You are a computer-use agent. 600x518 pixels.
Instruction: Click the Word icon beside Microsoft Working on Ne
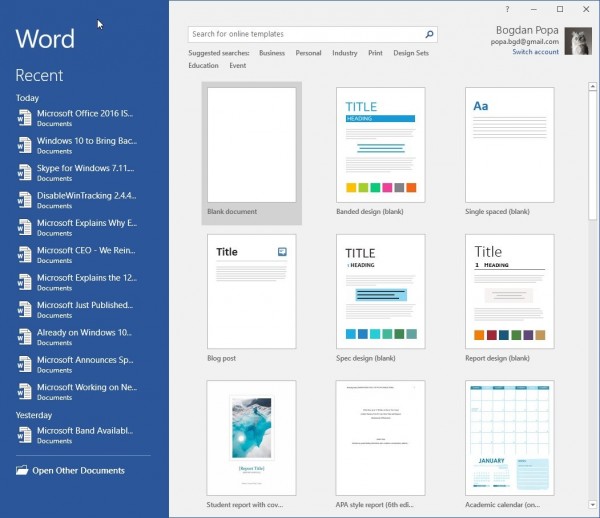click(x=24, y=392)
